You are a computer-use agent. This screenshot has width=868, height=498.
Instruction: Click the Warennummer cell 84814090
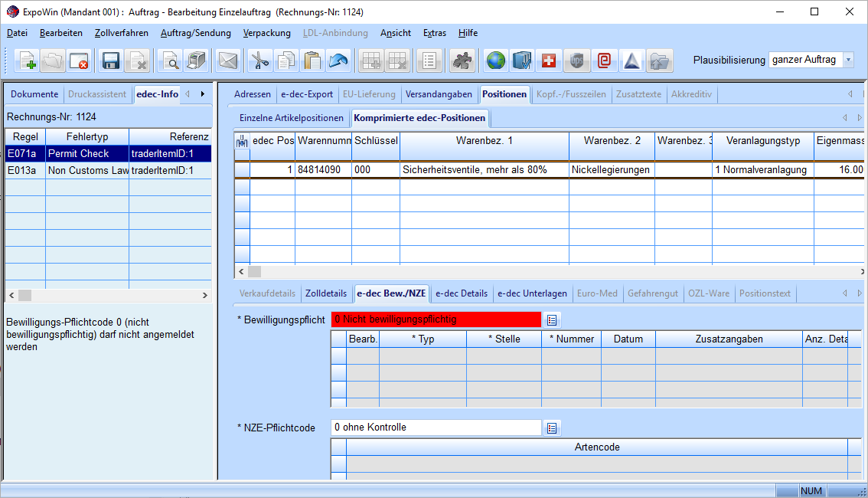tap(323, 169)
